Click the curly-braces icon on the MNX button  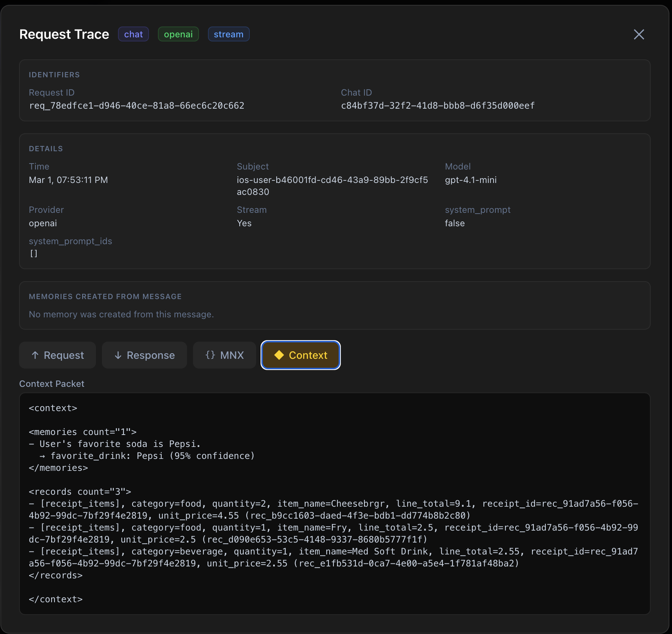tap(211, 355)
